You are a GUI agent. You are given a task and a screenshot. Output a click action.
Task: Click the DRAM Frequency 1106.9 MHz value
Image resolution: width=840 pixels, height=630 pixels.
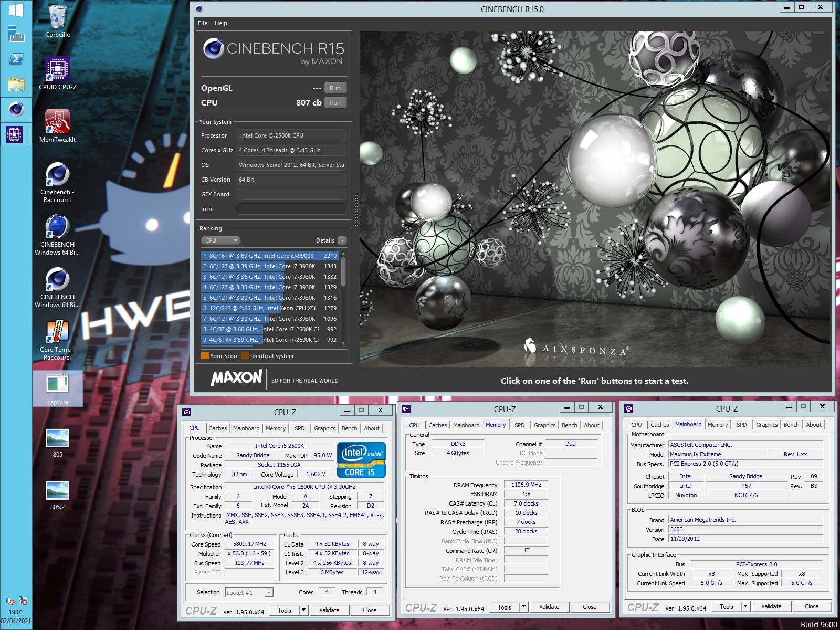click(526, 485)
